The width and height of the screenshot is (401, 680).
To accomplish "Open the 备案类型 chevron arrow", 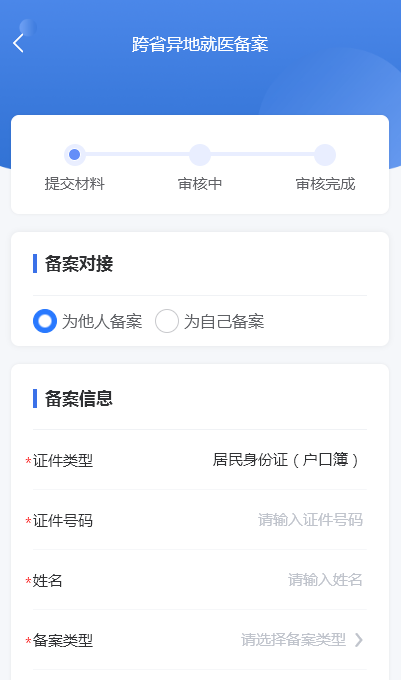I will click(359, 640).
